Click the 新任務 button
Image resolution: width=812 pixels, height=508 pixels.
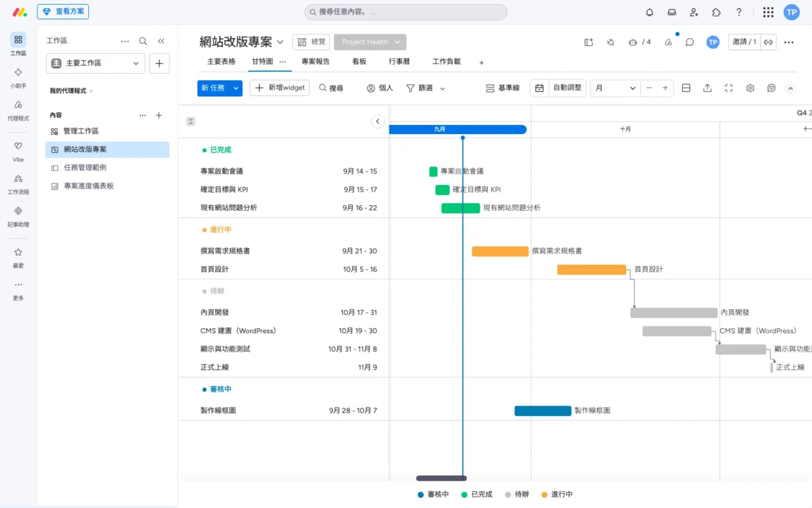pos(213,88)
